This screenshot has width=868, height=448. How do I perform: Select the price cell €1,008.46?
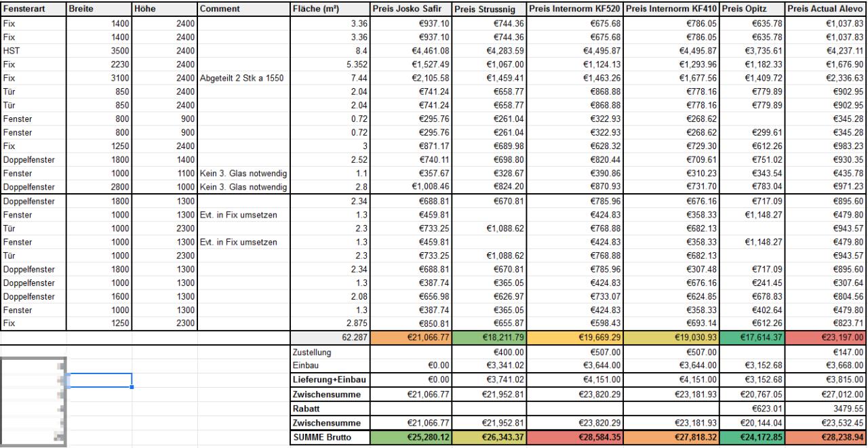411,186
